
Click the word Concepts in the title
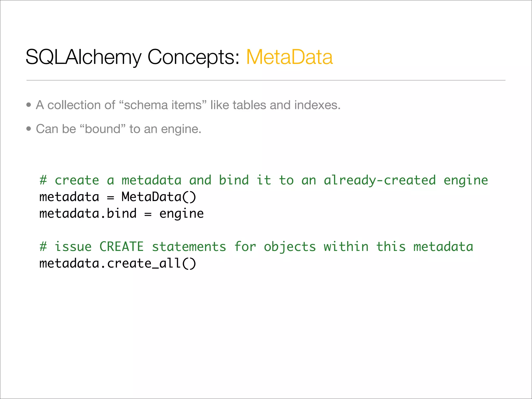coord(194,57)
